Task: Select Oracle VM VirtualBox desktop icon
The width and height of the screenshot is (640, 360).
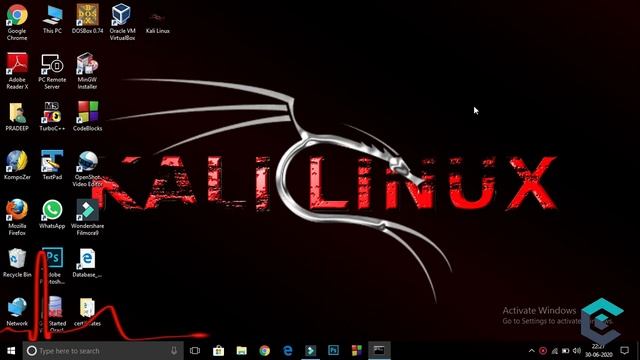Action: coord(122,22)
